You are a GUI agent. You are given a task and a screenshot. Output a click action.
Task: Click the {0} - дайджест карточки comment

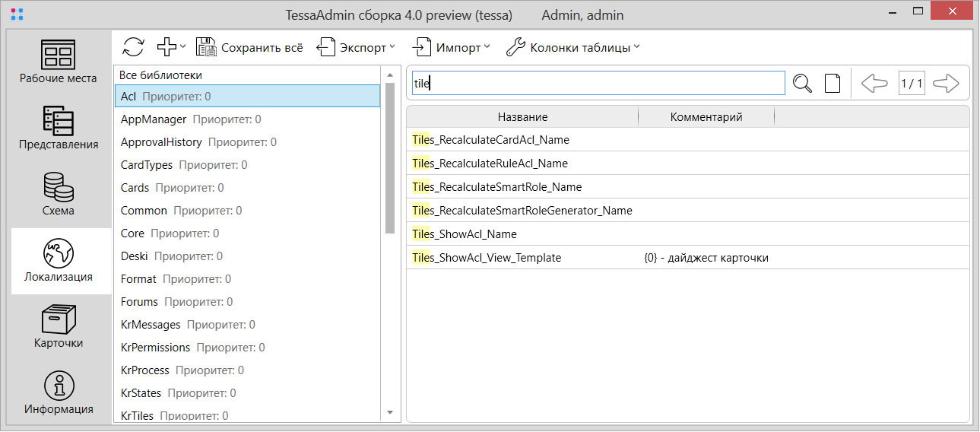coord(706,258)
